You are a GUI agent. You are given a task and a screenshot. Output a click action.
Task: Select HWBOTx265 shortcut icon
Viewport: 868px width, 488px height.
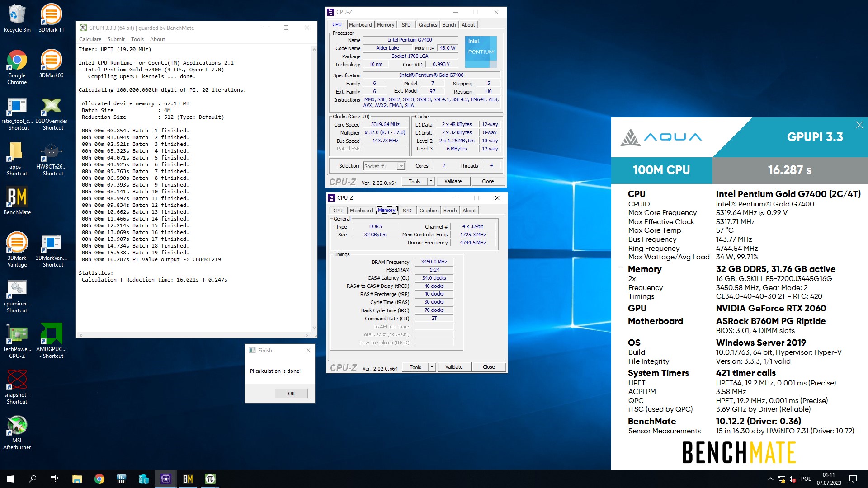[51, 160]
